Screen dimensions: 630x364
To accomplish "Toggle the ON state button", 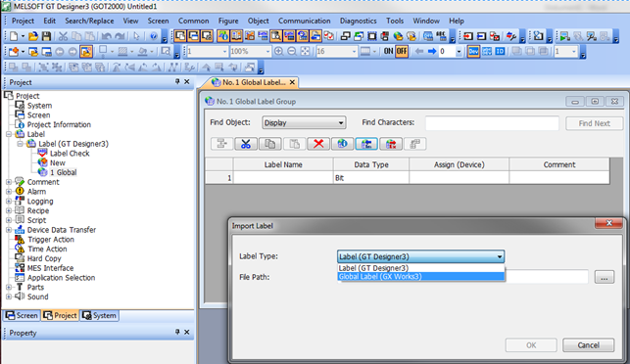I will 388,51.
